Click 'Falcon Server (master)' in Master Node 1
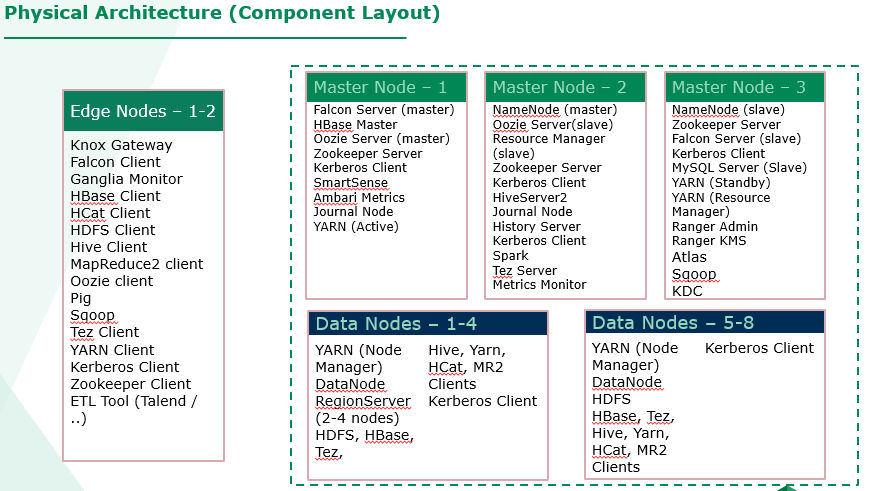The height and width of the screenshot is (491, 874). pyautogui.click(x=384, y=110)
